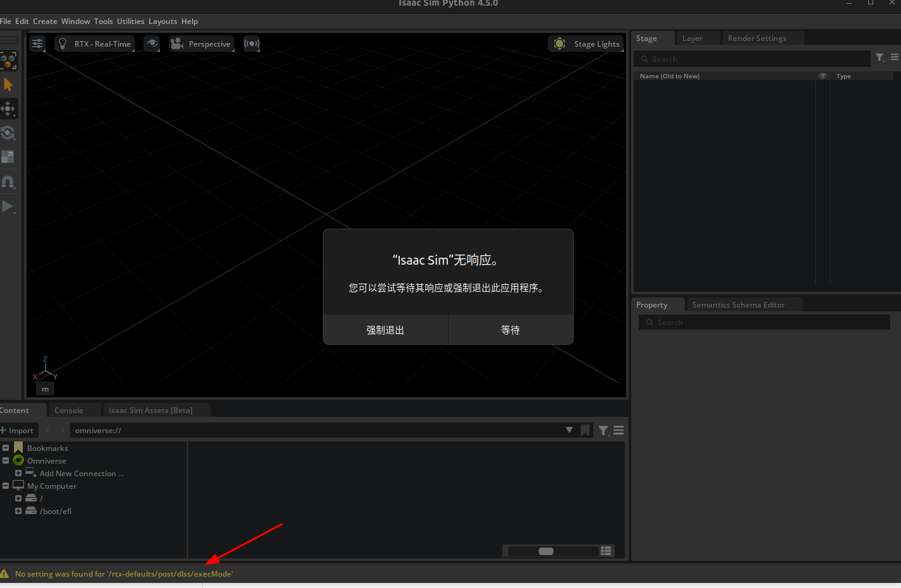Open viewport settings sliders icon
The width and height of the screenshot is (901, 588).
coord(37,44)
